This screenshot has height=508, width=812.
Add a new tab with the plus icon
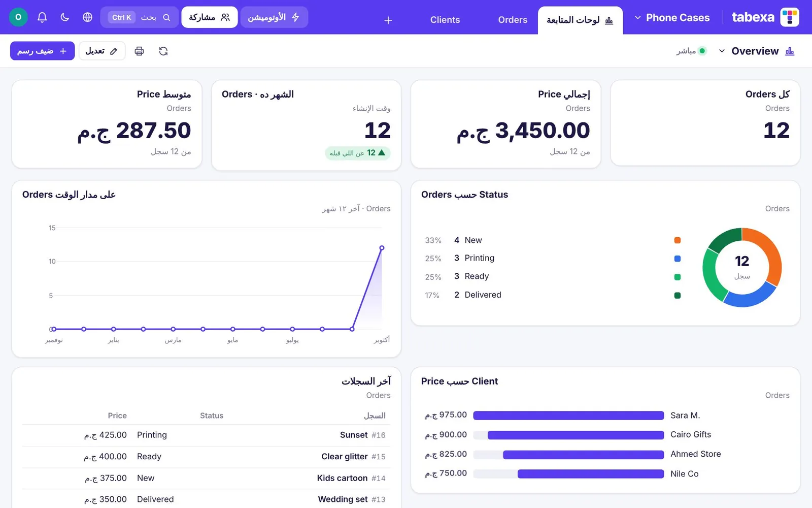pos(388,20)
